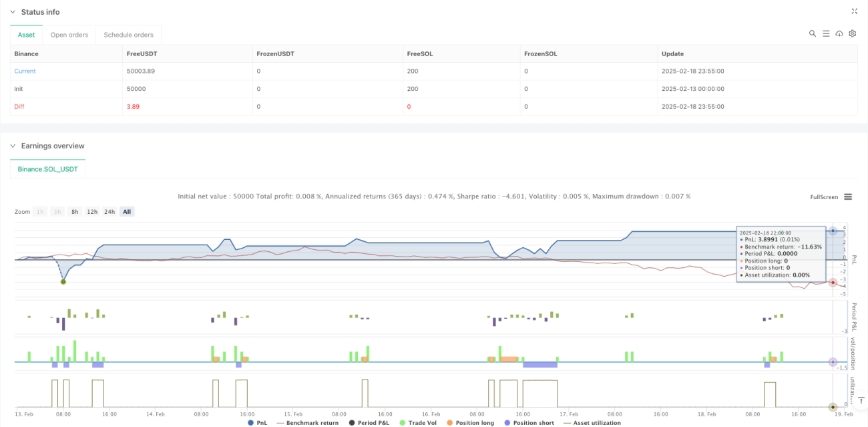Screen dimensions: 868x427
Task: Collapse the Status info section
Action: click(x=11, y=12)
